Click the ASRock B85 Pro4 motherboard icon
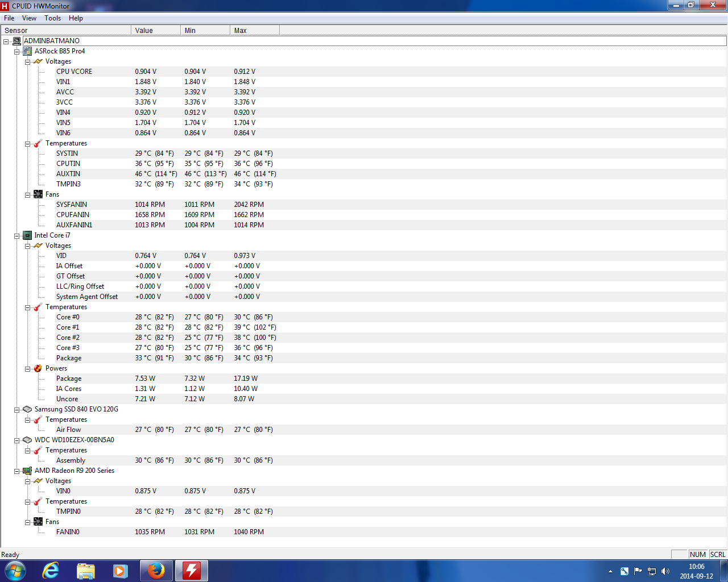Viewport: 728px width, 582px height. [x=27, y=51]
